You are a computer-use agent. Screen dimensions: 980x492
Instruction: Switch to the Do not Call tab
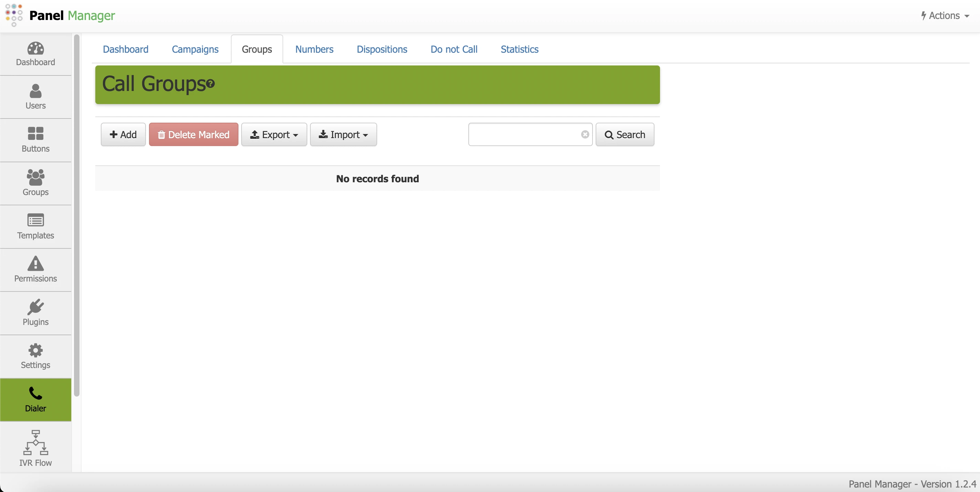(454, 49)
